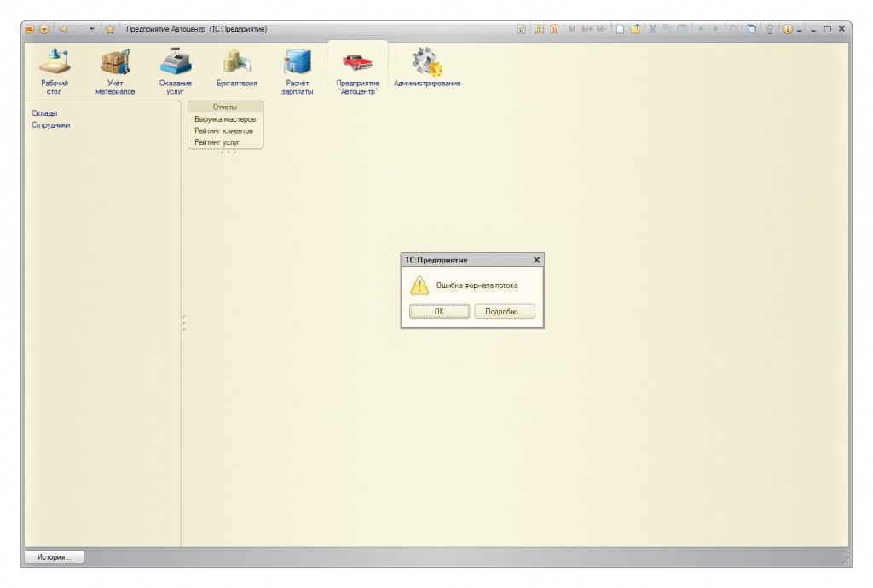The width and height of the screenshot is (873, 588).
Task: Open the wrench tools icon
Action: 770,29
